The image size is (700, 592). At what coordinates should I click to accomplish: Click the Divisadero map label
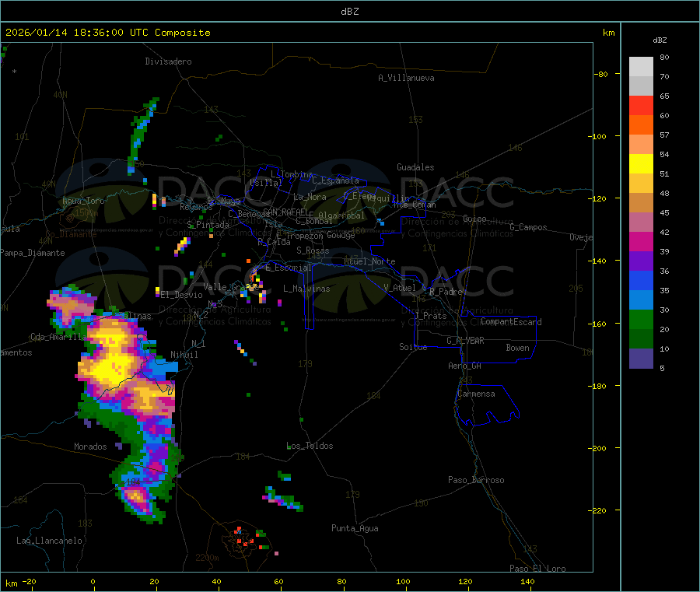(168, 61)
